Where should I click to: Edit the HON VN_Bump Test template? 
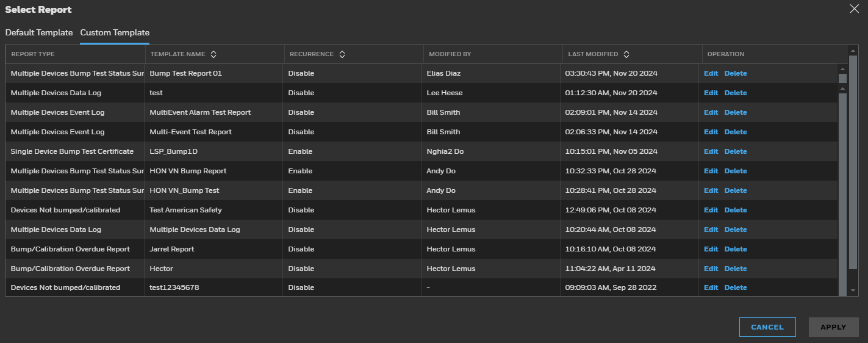711,190
